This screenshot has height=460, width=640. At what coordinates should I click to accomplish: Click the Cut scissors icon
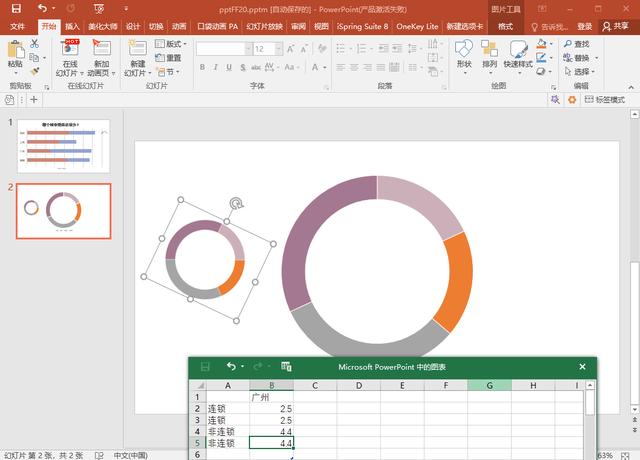click(35, 44)
